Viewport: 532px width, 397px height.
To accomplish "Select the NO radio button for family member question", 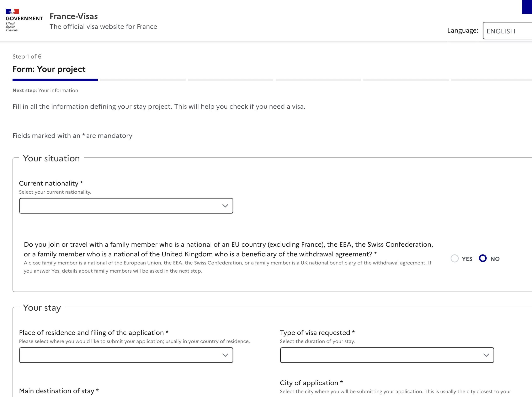I will pos(483,259).
